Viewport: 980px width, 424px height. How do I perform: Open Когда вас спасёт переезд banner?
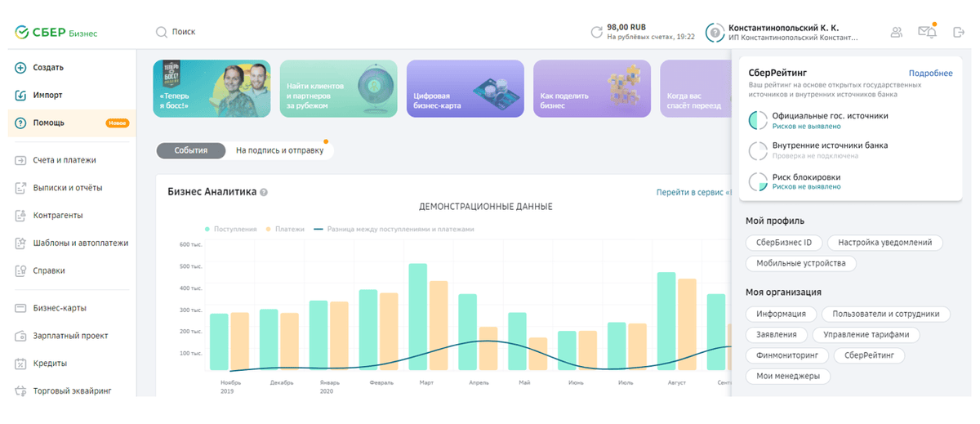point(695,88)
